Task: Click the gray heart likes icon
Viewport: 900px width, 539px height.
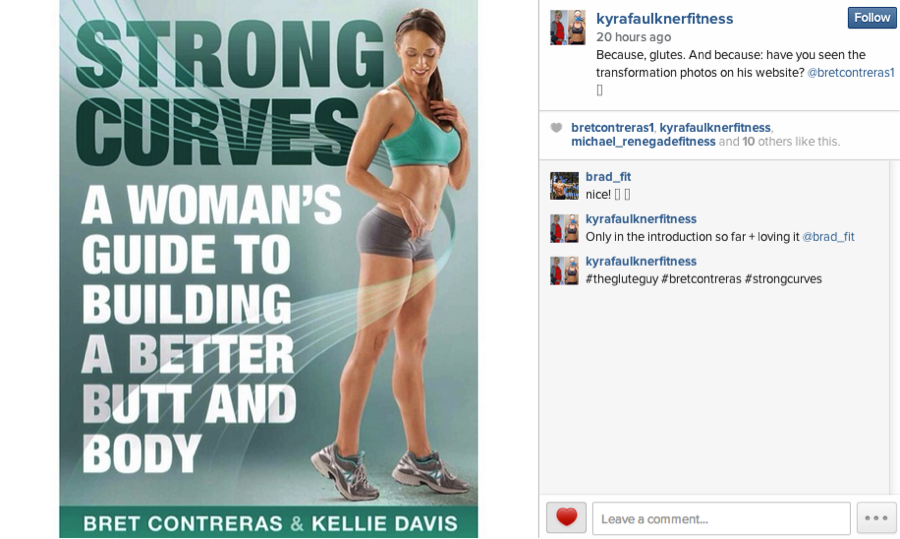Action: 556,127
